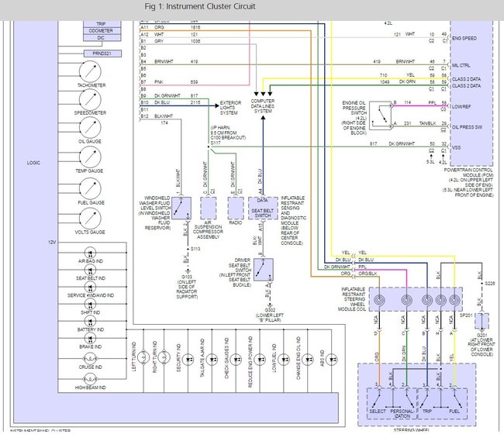The image size is (504, 441).
Task: Click the B7 PNK 639 pin row
Action: coord(169,82)
